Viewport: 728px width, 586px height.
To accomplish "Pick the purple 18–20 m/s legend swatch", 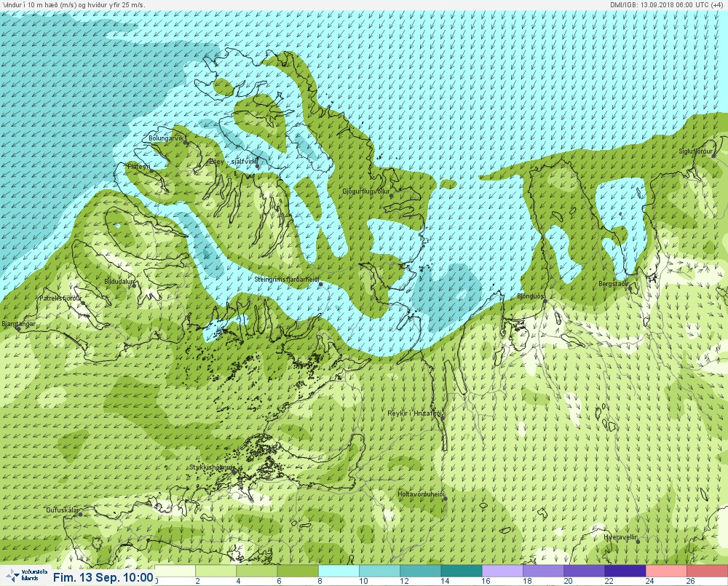I will [543, 571].
